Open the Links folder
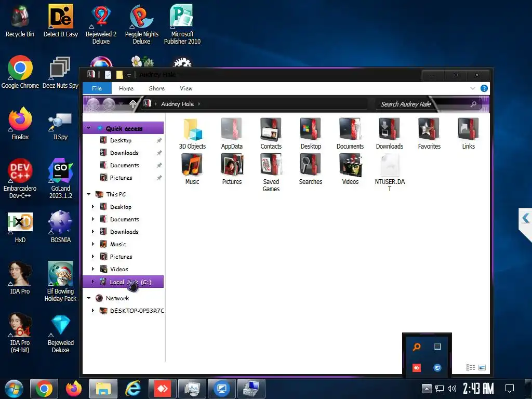Screen dimensions: 532x399 [x=468, y=134]
